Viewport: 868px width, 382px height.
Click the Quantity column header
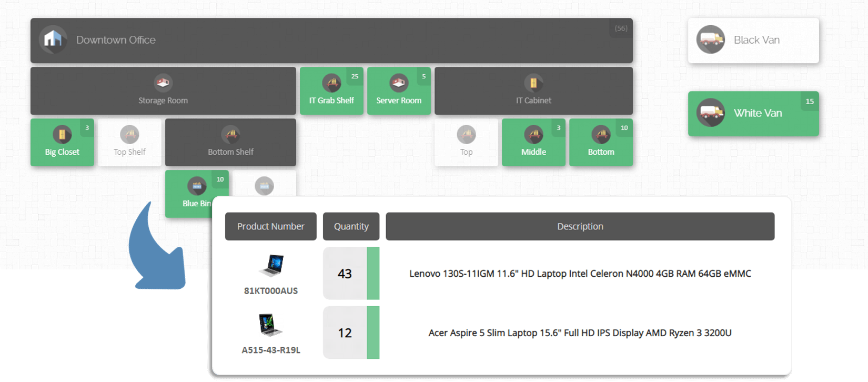351,226
